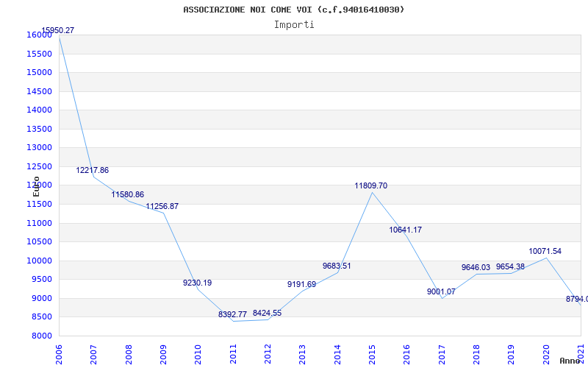The width and height of the screenshot is (588, 368).
Task: Click x-axis year 2008
Action: point(129,355)
